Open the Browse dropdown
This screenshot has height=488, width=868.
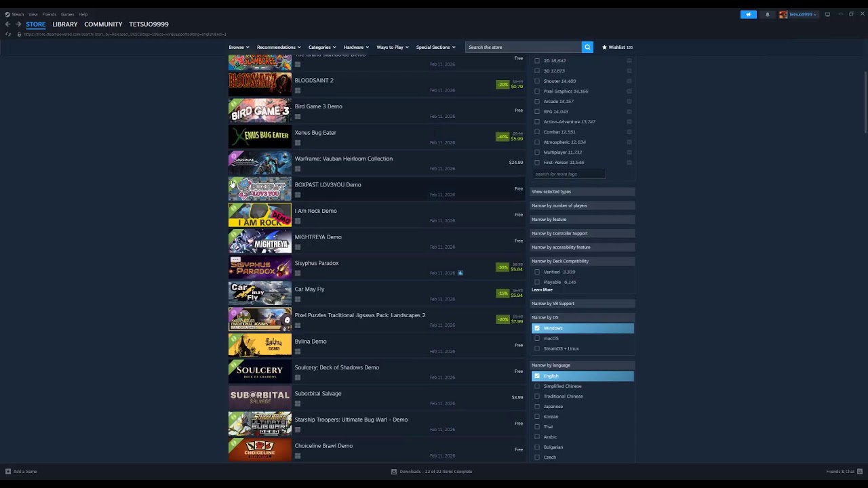pyautogui.click(x=239, y=47)
